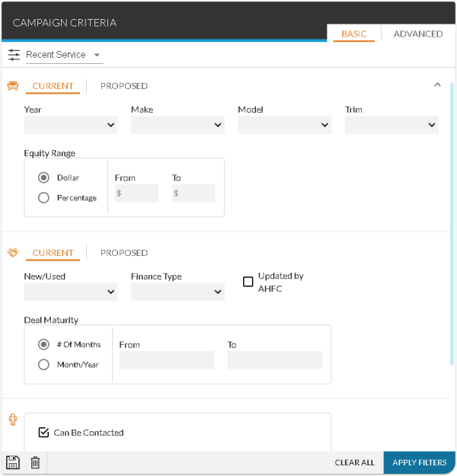This screenshot has height=476, width=457.
Task: Switch to PROPOSED tab in vehicle section
Action: tap(124, 86)
